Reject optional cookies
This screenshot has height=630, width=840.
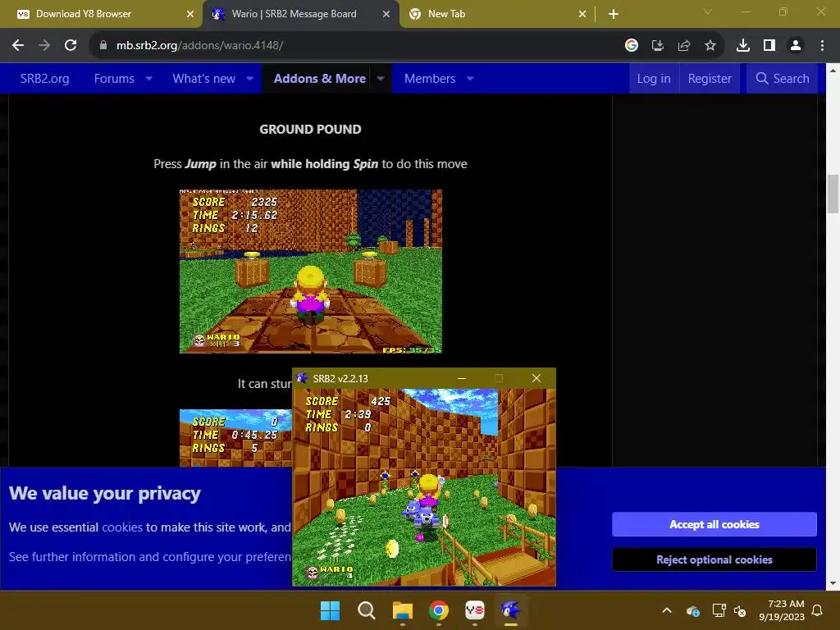(714, 559)
